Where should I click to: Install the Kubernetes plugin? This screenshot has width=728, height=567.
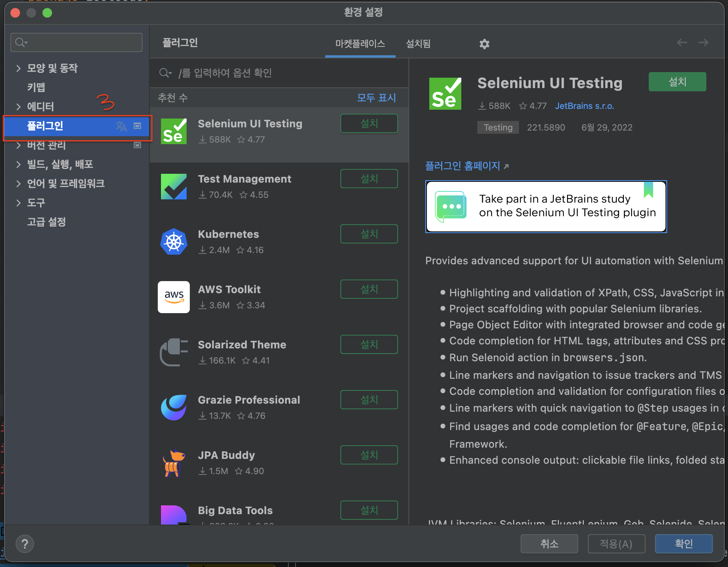click(x=369, y=234)
